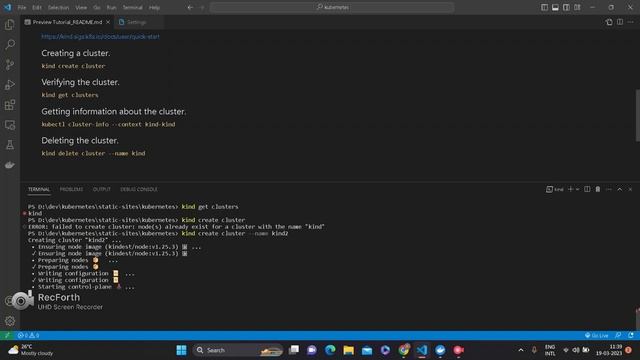640x360 pixels.
Task: Open the notifications bell in the status bar
Action: coord(631,335)
